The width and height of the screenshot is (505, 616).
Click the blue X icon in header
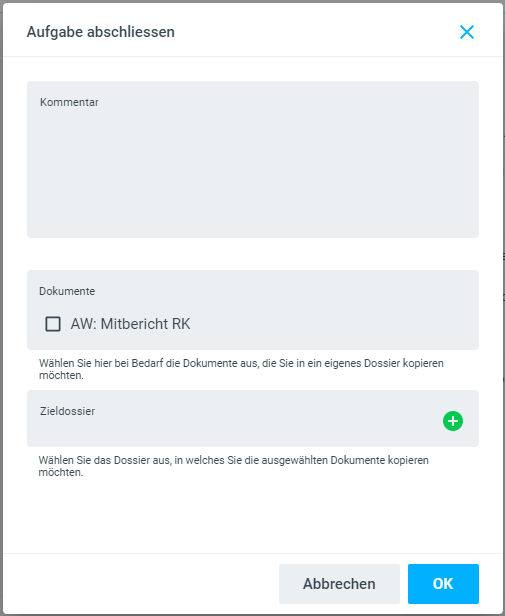[x=467, y=32]
